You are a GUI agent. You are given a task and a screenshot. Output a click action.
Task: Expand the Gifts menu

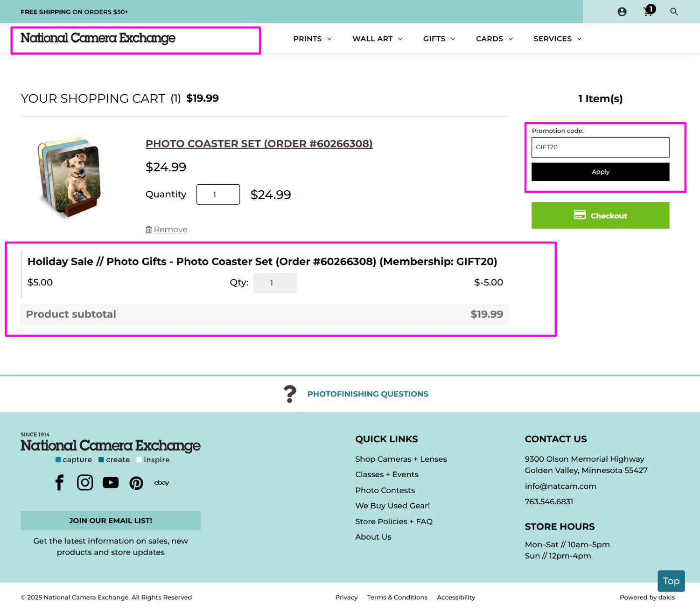[439, 39]
